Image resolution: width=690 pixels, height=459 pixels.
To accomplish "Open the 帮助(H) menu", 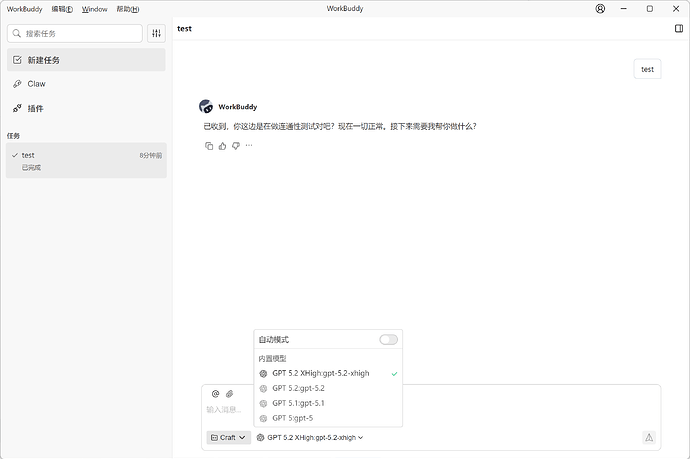I will point(128,9).
